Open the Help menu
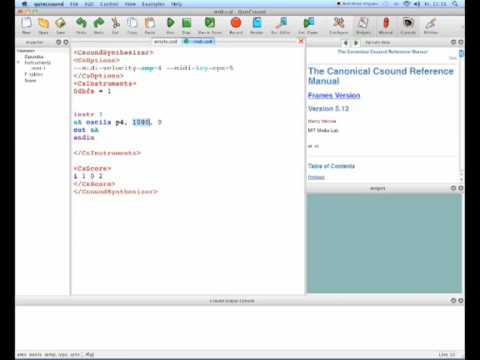Screen dimensions: 480x360 [176, 4]
